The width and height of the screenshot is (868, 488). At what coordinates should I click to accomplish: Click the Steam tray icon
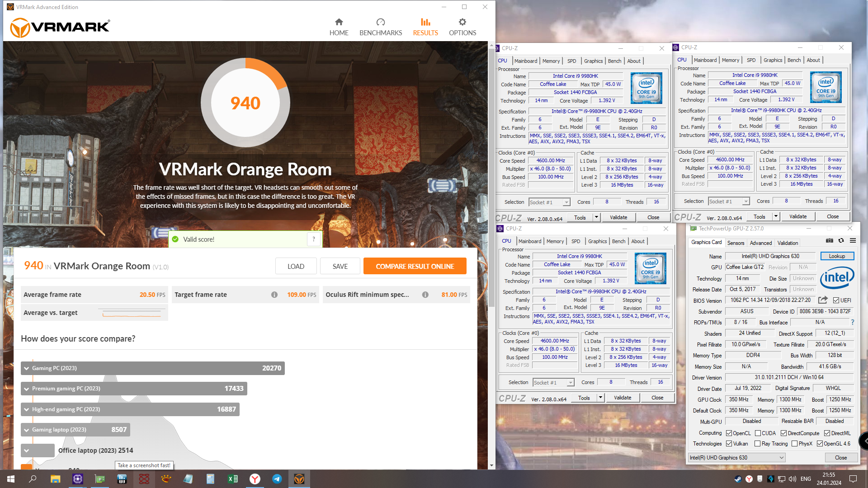(x=738, y=479)
